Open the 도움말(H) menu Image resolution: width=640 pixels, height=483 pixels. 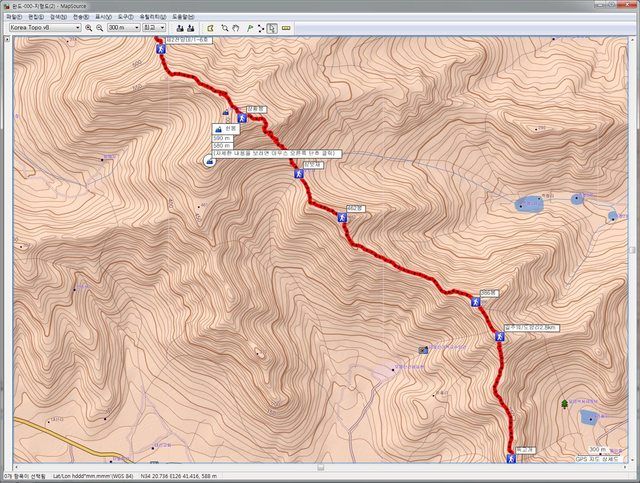183,17
